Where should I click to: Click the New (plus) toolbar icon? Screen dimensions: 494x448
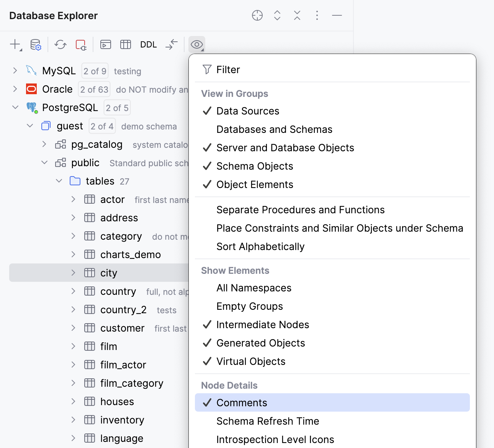pos(15,44)
